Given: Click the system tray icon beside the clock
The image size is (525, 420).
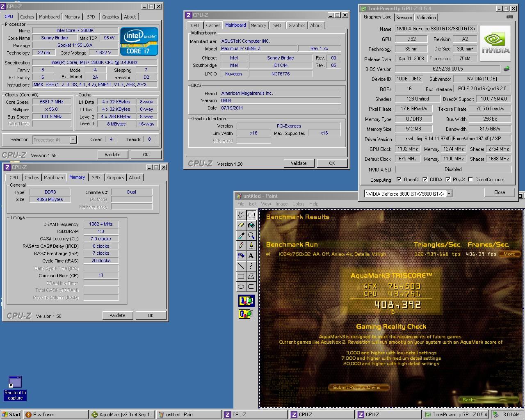Looking at the screenshot, I should pyautogui.click(x=496, y=415).
